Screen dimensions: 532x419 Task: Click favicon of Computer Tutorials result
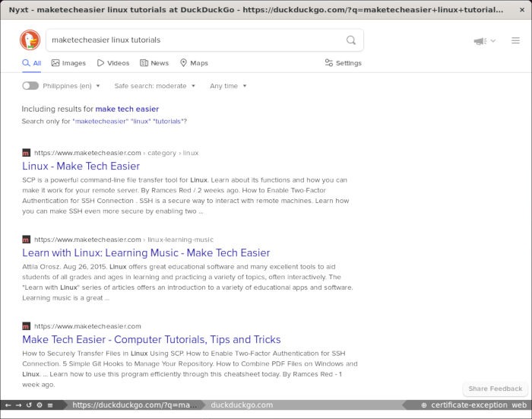26,326
